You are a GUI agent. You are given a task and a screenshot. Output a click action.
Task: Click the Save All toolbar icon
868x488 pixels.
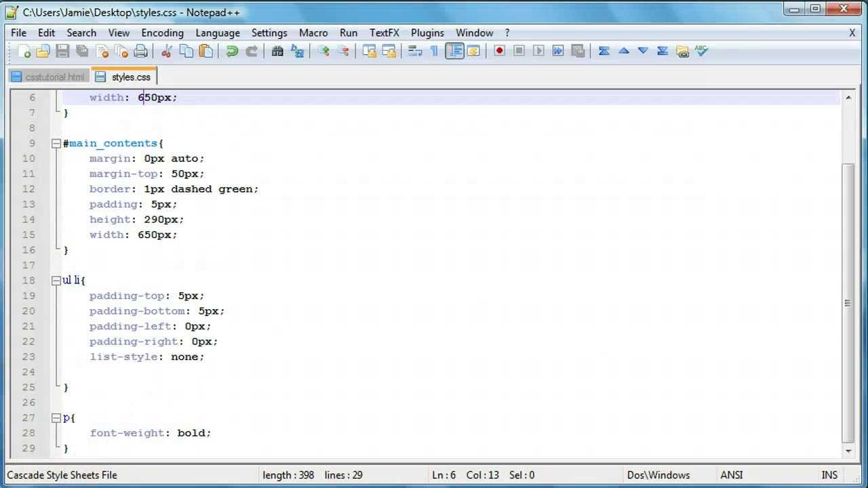[82, 52]
